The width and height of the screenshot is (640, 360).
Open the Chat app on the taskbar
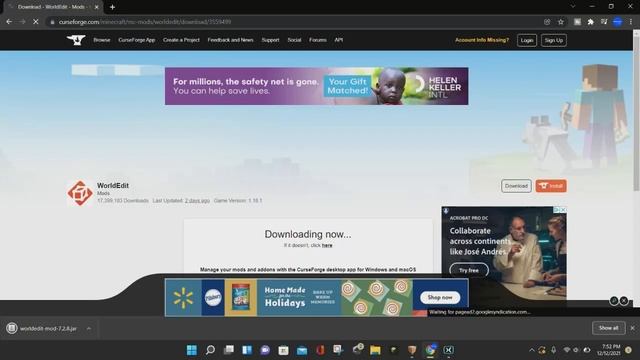[265, 350]
